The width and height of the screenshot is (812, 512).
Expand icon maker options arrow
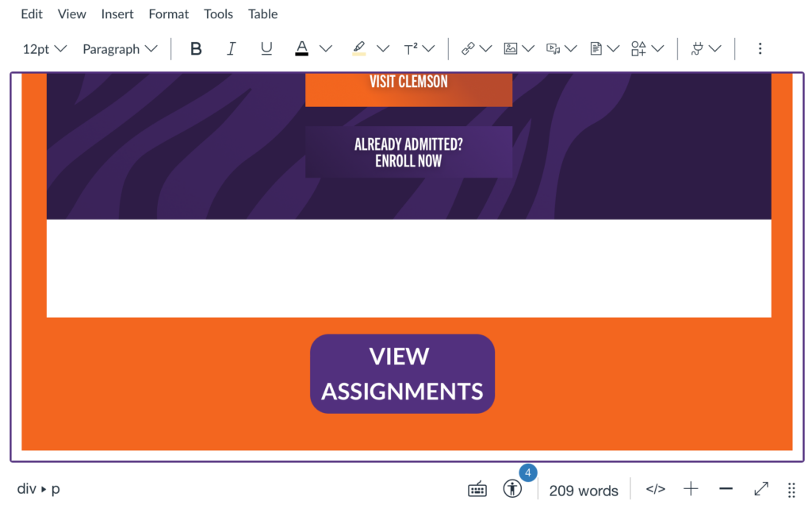tap(657, 48)
